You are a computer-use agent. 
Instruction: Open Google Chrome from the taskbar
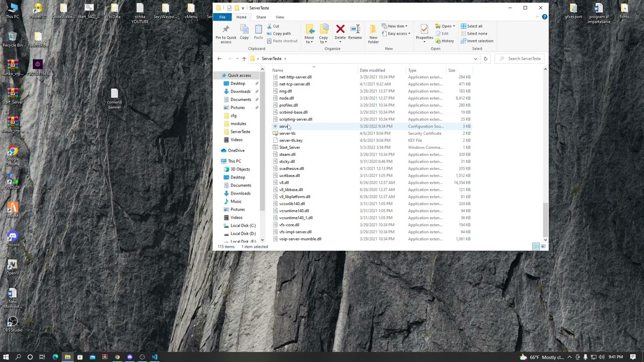click(117, 357)
